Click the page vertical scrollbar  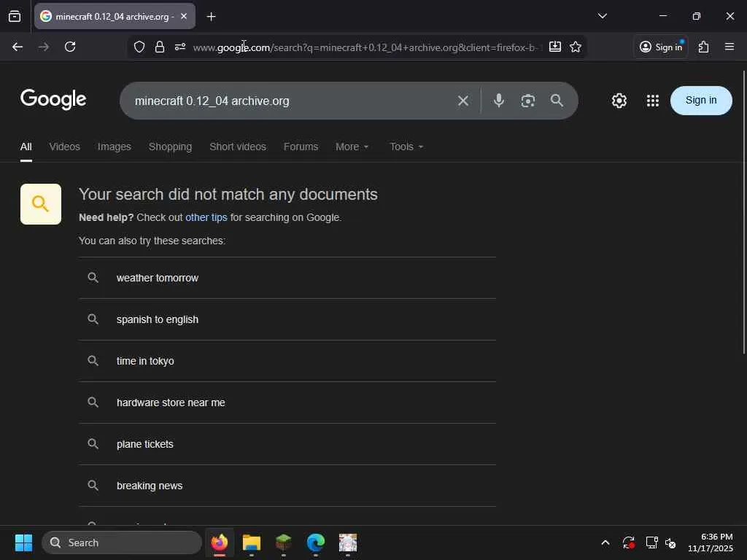tap(743, 212)
